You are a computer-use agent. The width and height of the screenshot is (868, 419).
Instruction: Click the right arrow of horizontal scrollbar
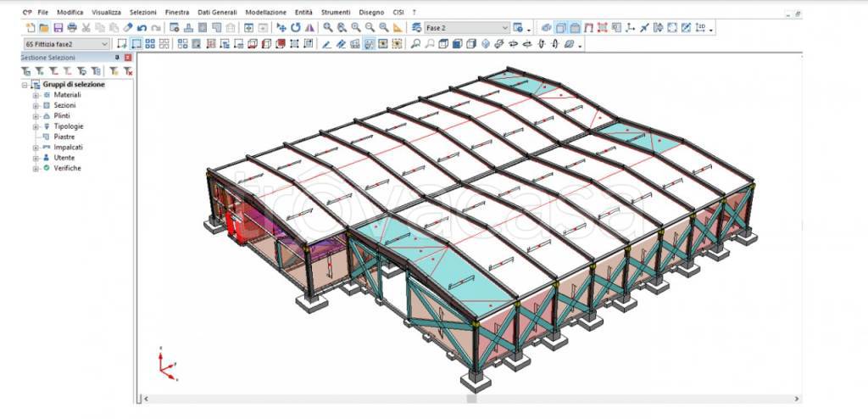[797, 399]
